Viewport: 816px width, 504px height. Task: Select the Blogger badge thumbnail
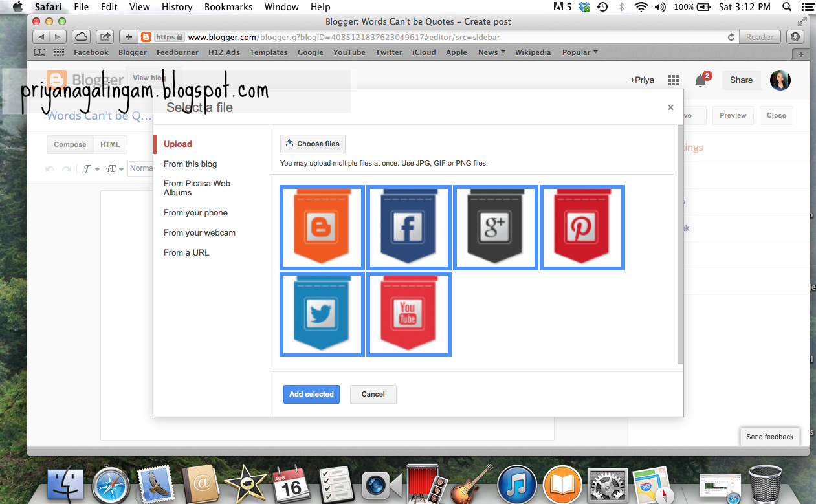(x=322, y=227)
